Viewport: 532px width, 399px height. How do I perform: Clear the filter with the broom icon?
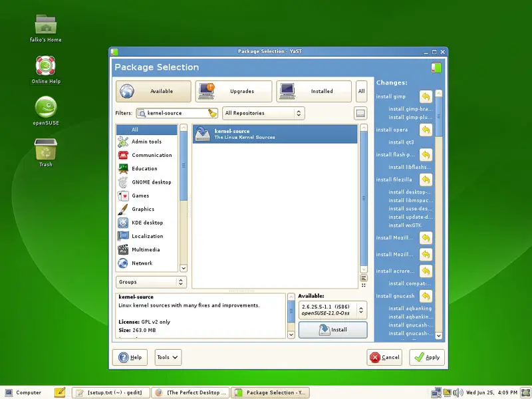coord(212,113)
